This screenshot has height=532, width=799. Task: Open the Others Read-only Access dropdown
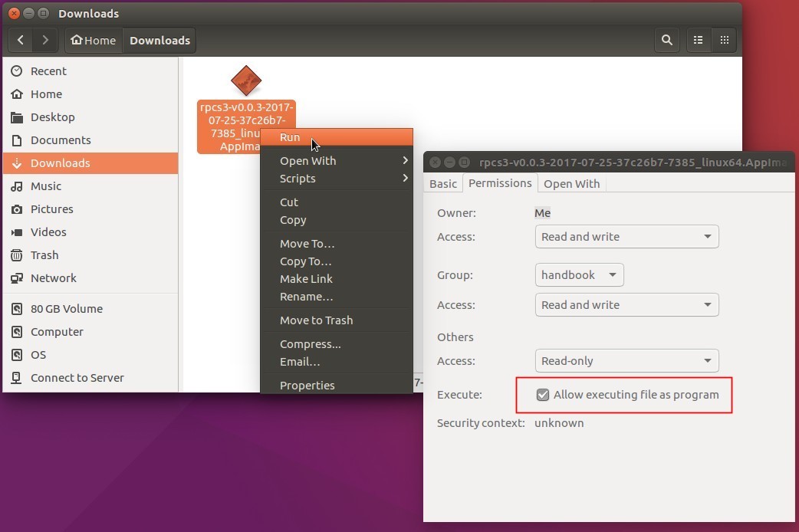[626, 360]
